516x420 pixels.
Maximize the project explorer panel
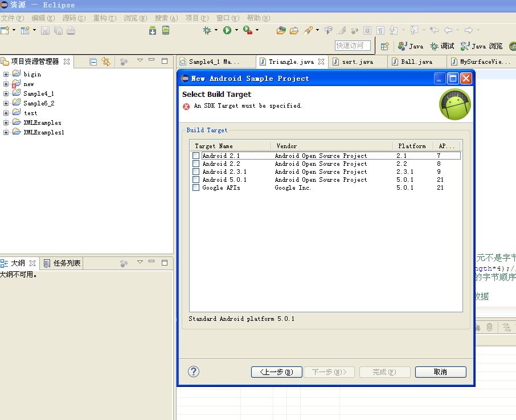[165, 60]
